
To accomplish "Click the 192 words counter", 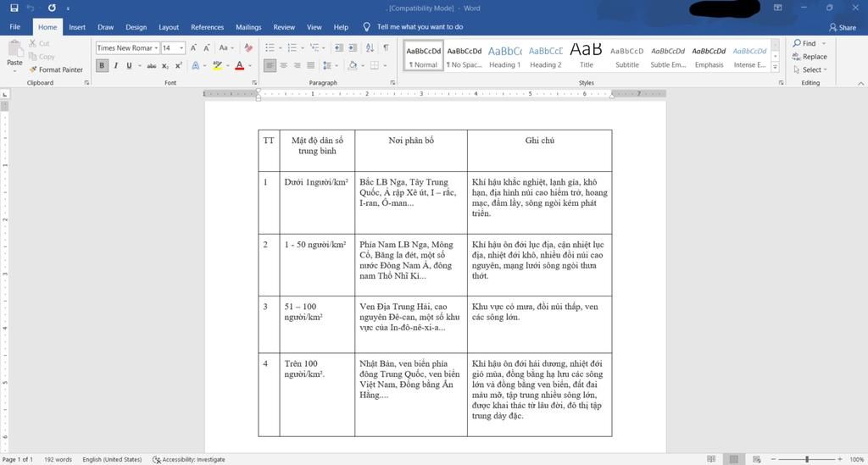I will 58,459.
